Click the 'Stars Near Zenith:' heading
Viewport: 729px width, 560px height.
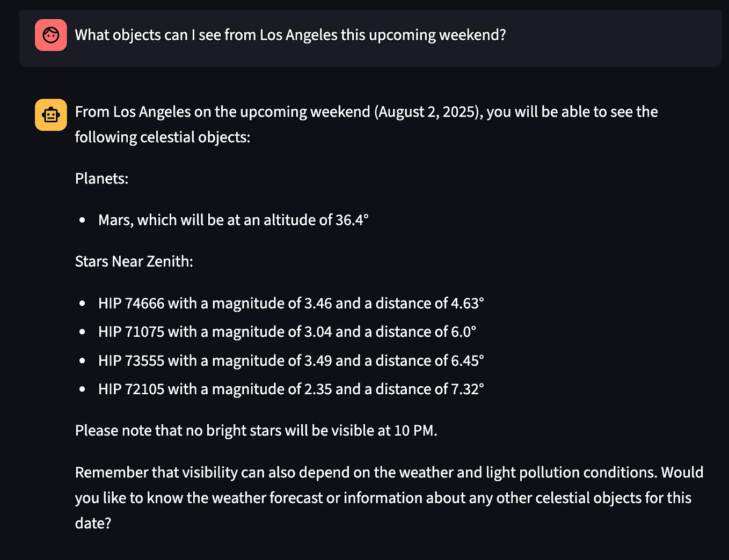134,262
